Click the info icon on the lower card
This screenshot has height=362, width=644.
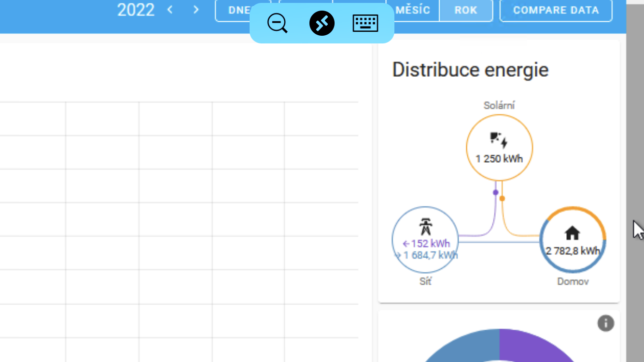point(605,323)
